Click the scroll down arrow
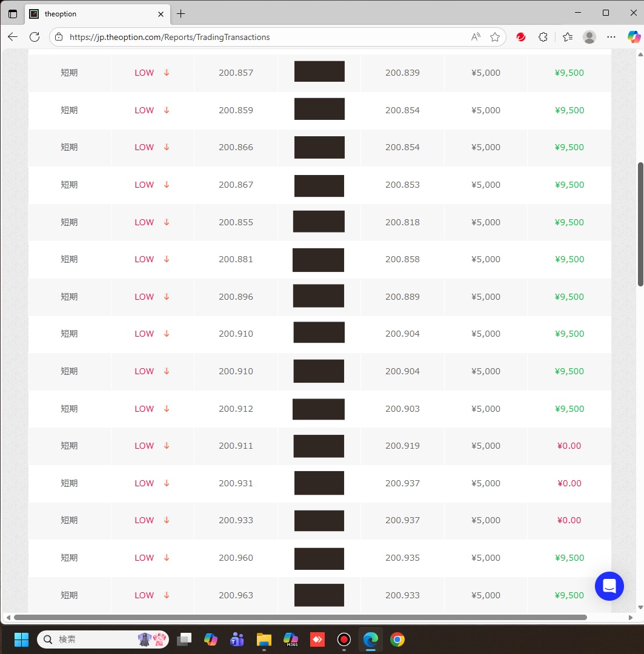The width and height of the screenshot is (644, 654). coord(640,608)
